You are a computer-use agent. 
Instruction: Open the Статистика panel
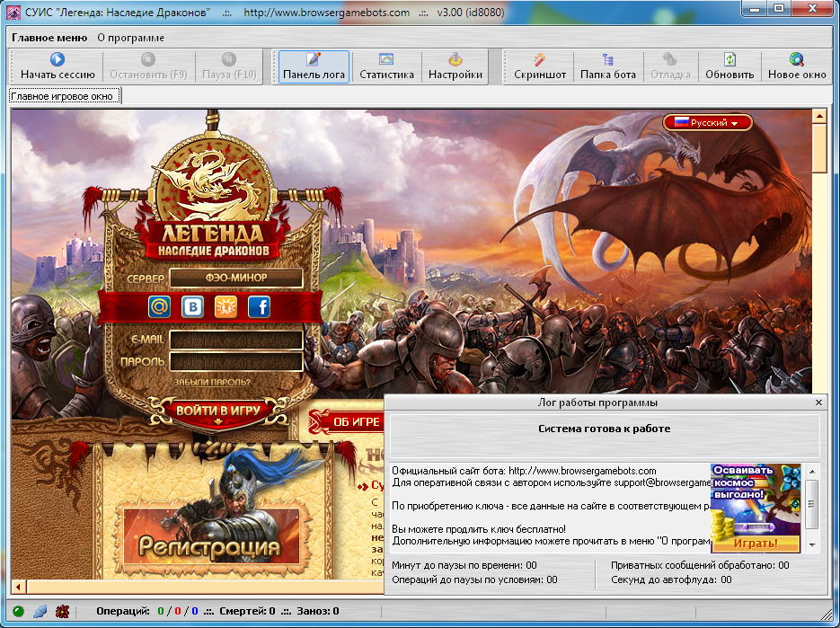coord(386,66)
